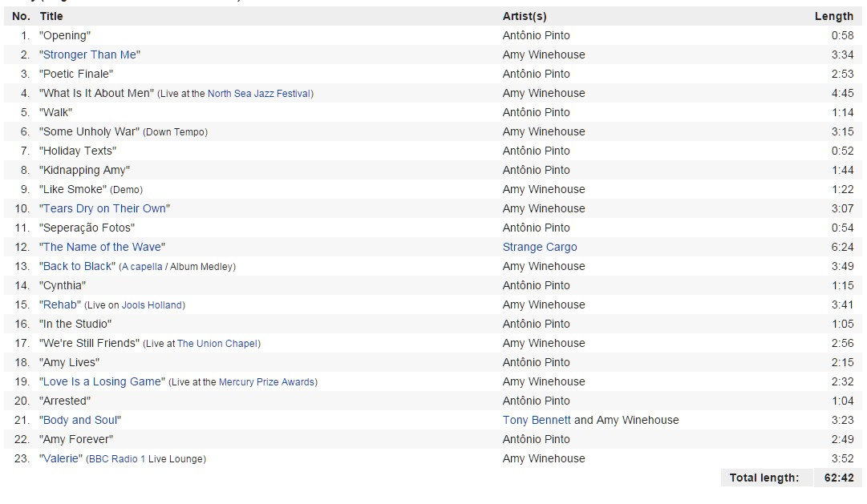Open the "Valerie" song link

pos(61,458)
